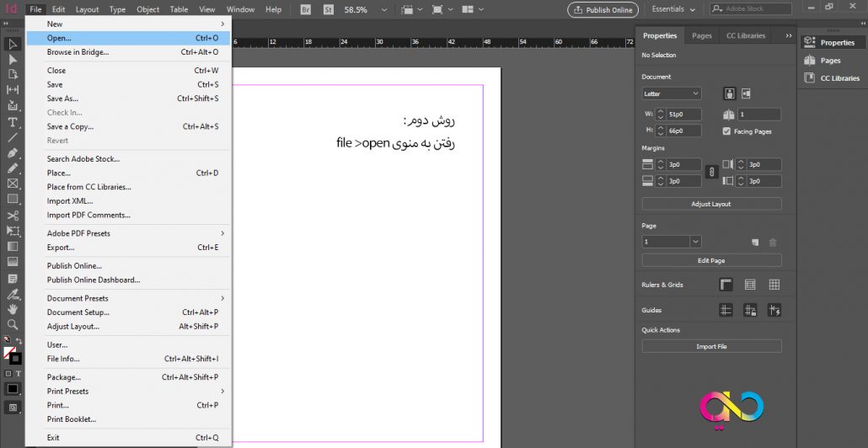Open Essentials workspace switcher
The width and height of the screenshot is (868, 448).
click(x=674, y=9)
